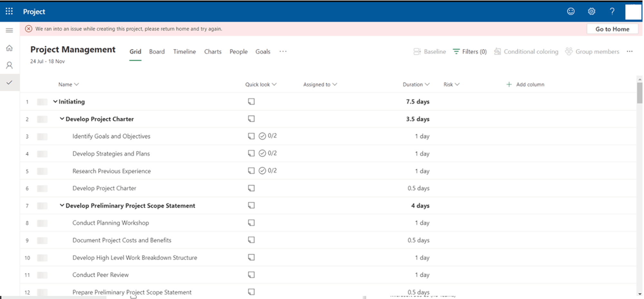The image size is (644, 299).
Task: Tick the completion box for Conduct Planning Workshop
Action: point(42,223)
